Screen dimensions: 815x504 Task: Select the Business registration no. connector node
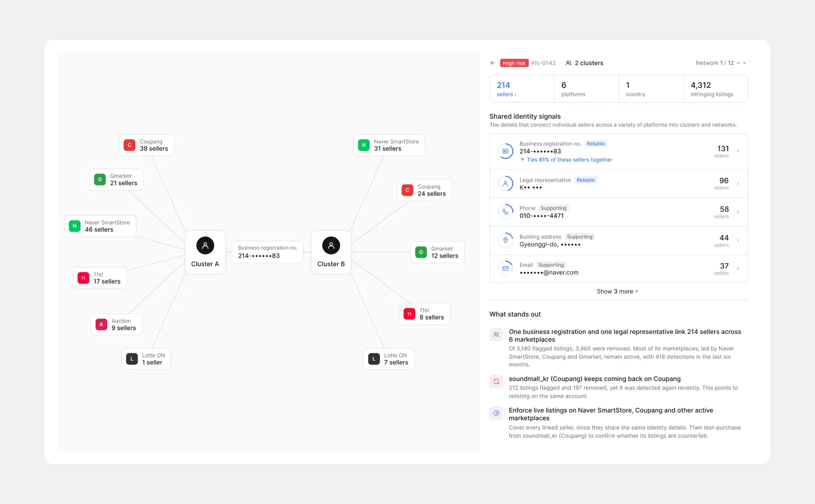(x=267, y=252)
